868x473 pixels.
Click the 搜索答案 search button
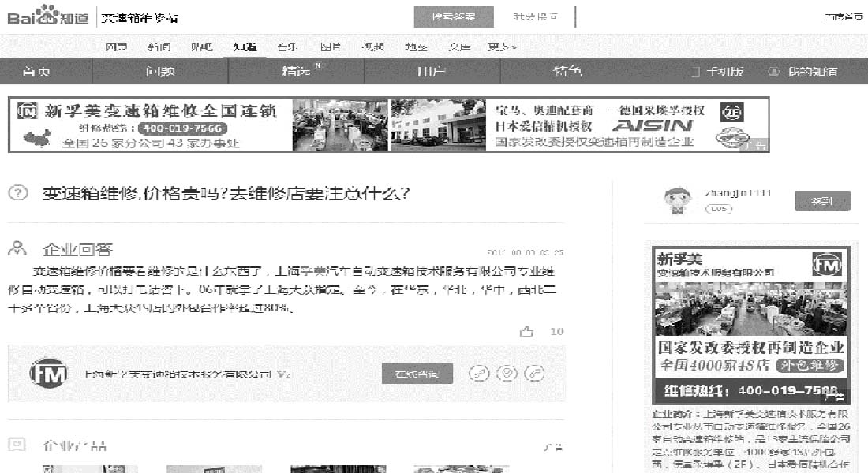[x=454, y=17]
